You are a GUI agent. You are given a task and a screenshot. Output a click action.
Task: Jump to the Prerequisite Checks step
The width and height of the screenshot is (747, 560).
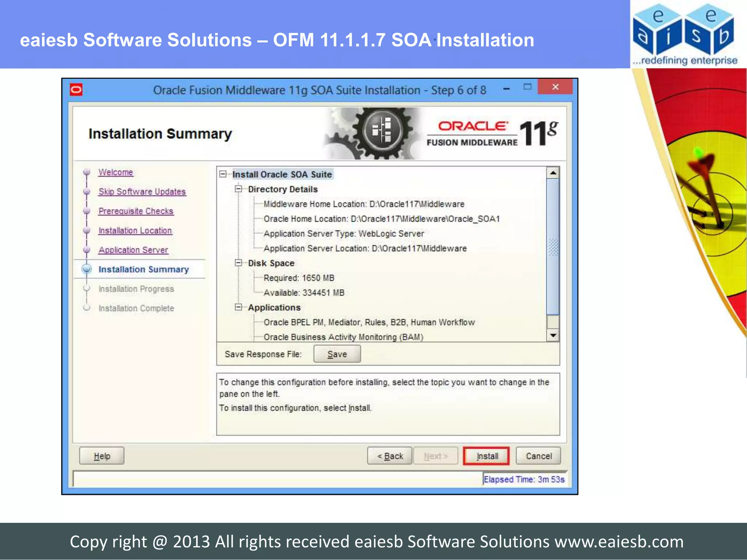(136, 211)
